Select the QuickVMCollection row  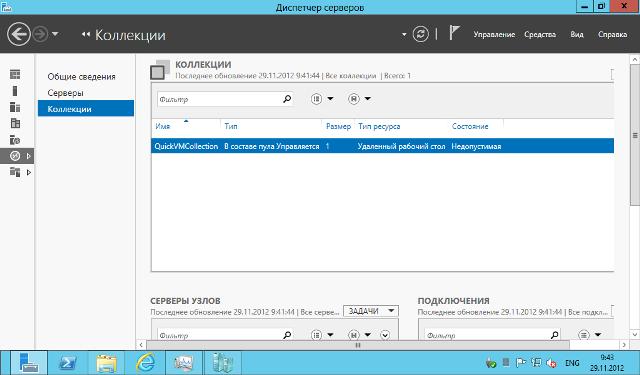[x=382, y=146]
